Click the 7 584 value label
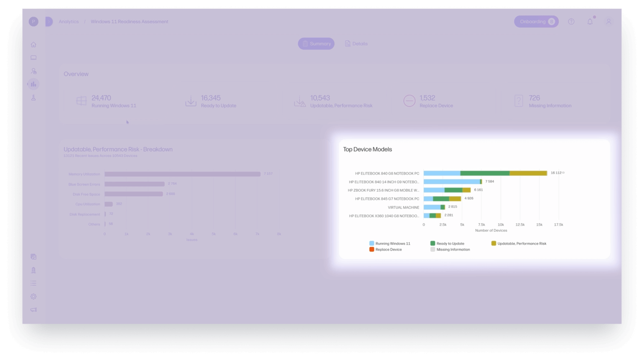 click(490, 181)
